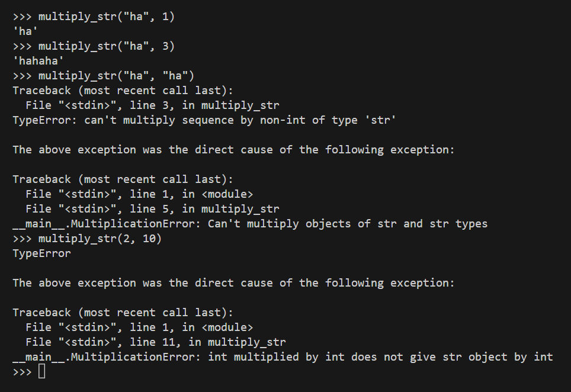Click the 'ha' output result

click(23, 31)
